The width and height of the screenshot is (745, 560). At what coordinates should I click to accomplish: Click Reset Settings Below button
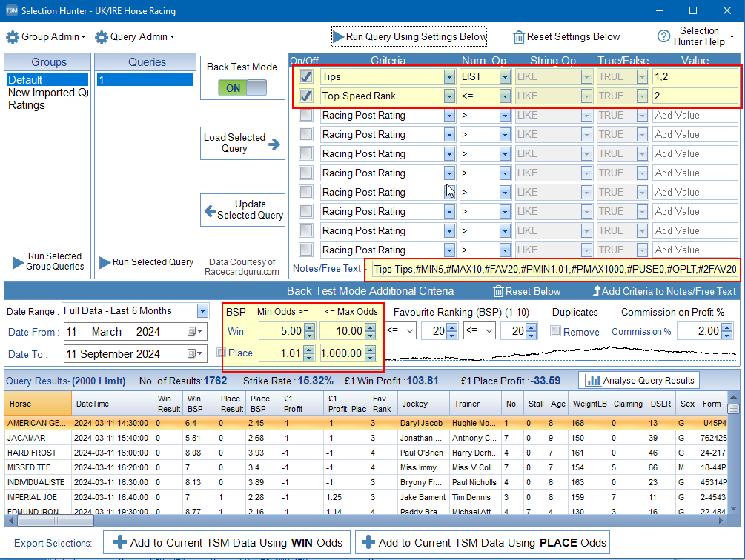(x=566, y=36)
